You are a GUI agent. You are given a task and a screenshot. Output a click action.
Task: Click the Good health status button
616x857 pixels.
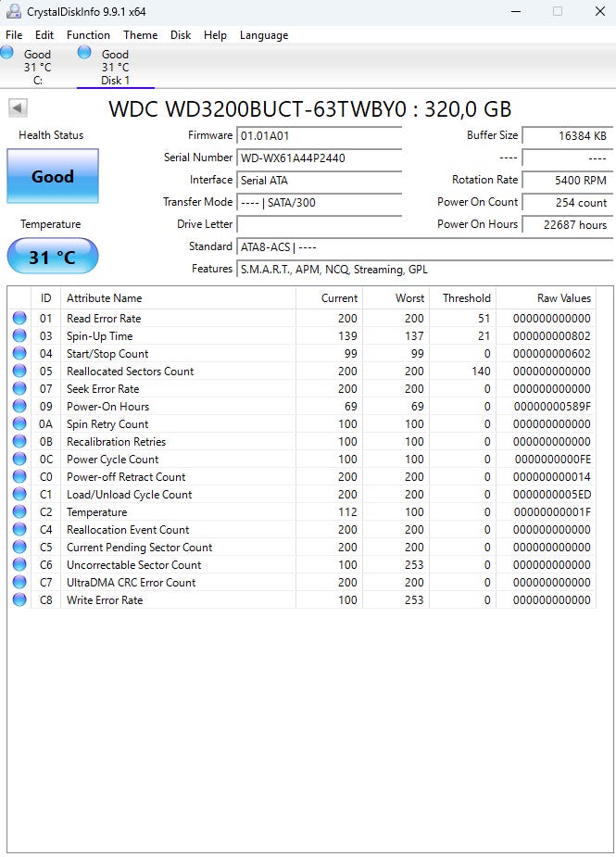pos(53,176)
